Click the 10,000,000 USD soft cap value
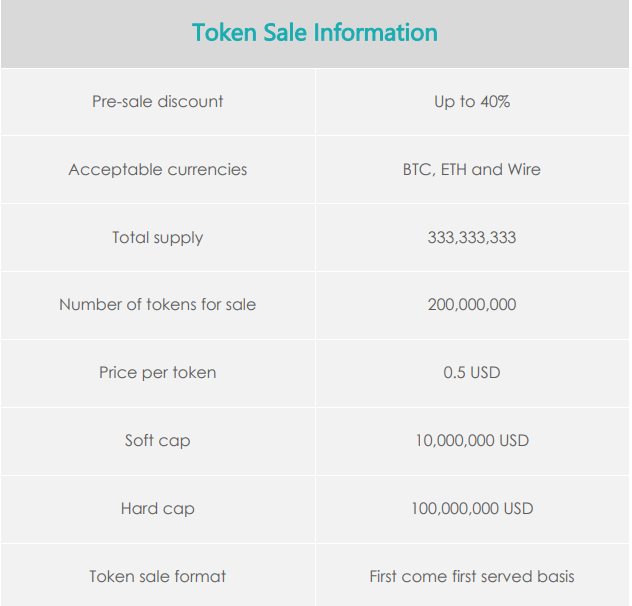The height and width of the screenshot is (606, 632). (472, 441)
